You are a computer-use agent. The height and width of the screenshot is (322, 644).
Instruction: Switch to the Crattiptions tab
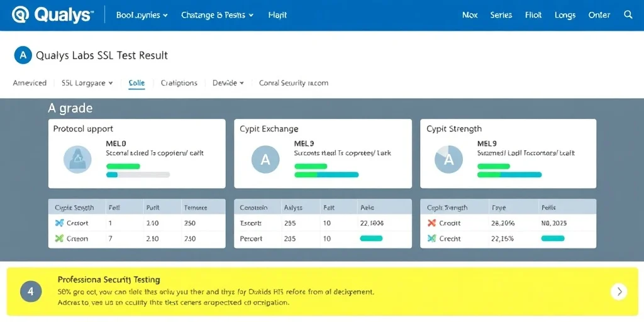coord(179,83)
